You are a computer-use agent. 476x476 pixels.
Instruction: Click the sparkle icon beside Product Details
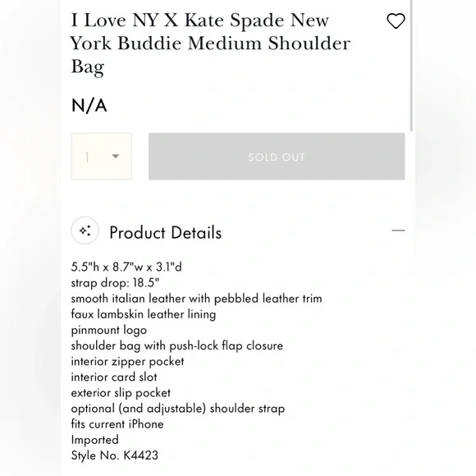[85, 231]
